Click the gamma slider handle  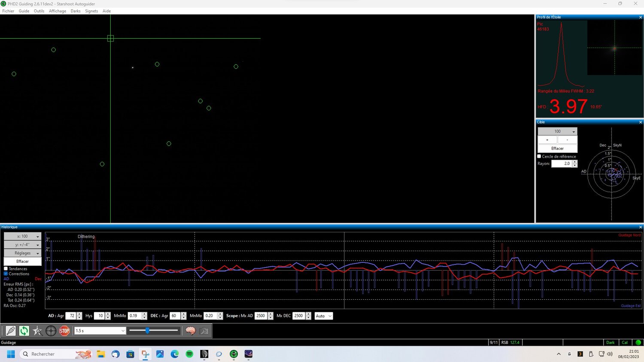(147, 331)
